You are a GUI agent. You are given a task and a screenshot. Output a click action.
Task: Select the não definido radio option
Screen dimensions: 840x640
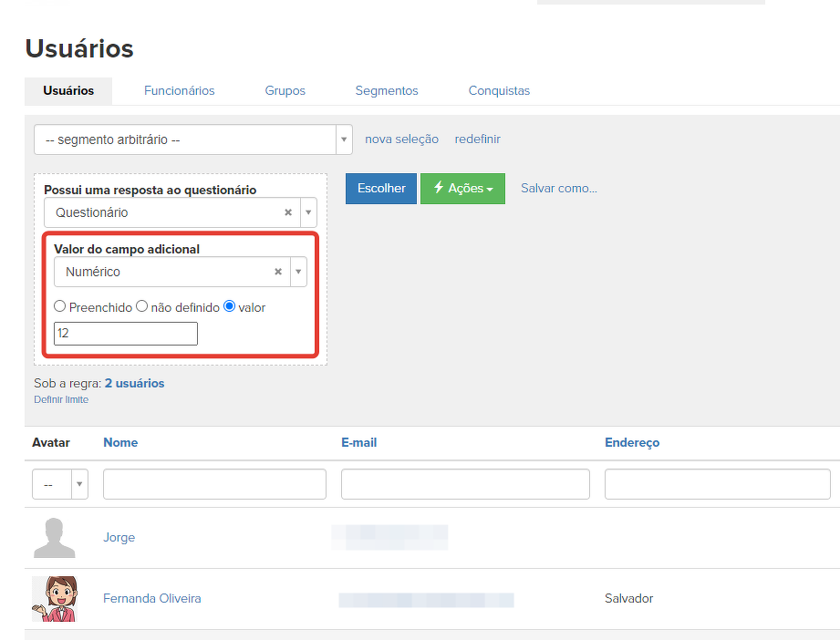point(142,307)
